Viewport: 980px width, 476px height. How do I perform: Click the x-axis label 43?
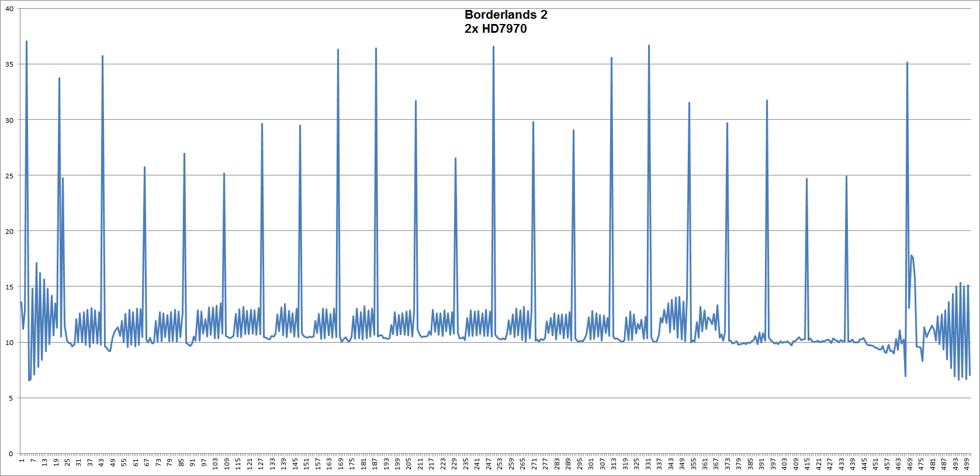(101, 462)
